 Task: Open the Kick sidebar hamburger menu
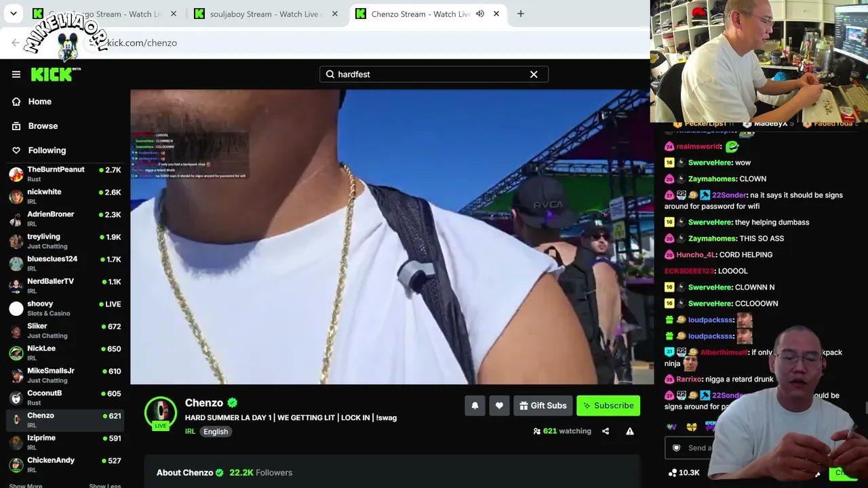click(16, 75)
